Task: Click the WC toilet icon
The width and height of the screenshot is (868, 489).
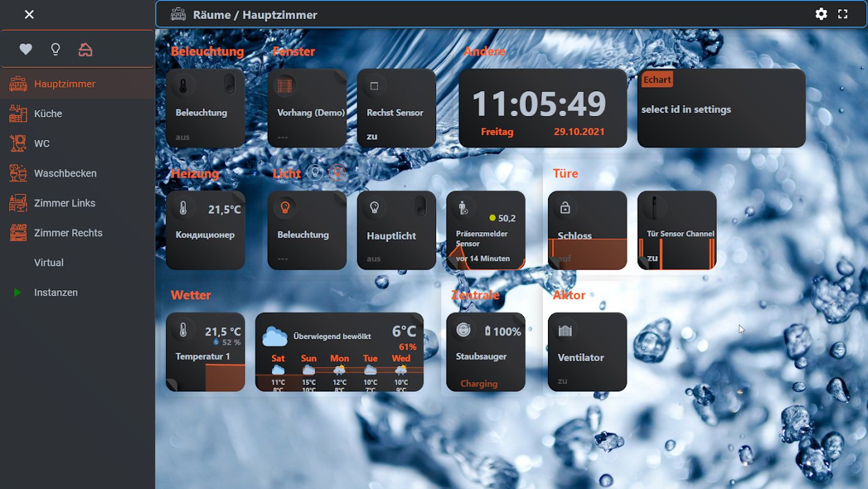Action: pyautogui.click(x=18, y=143)
